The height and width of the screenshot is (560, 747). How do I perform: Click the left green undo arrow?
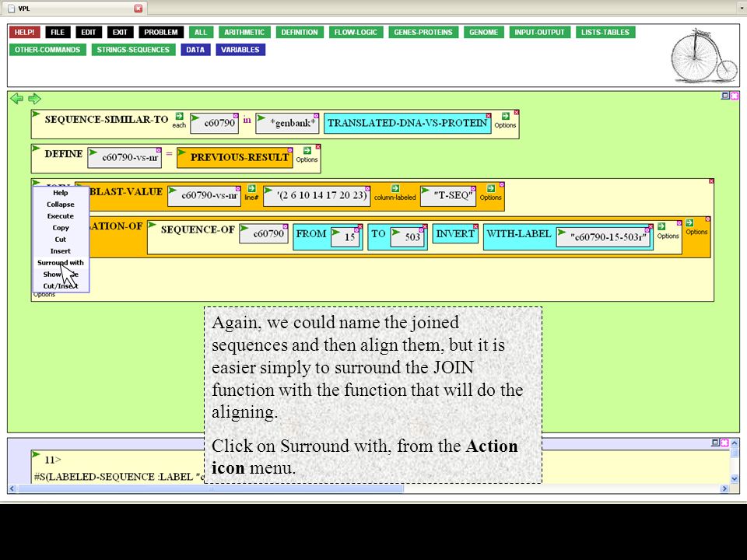click(x=16, y=99)
